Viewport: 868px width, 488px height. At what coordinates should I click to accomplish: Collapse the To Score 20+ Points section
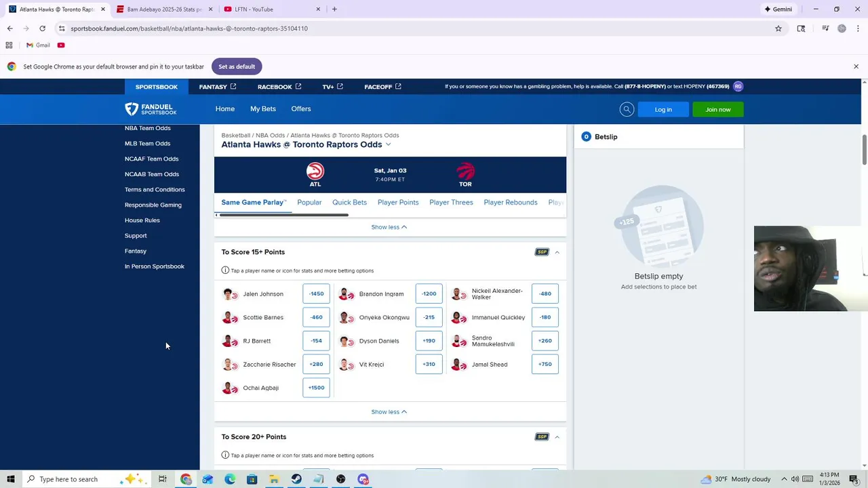click(557, 436)
